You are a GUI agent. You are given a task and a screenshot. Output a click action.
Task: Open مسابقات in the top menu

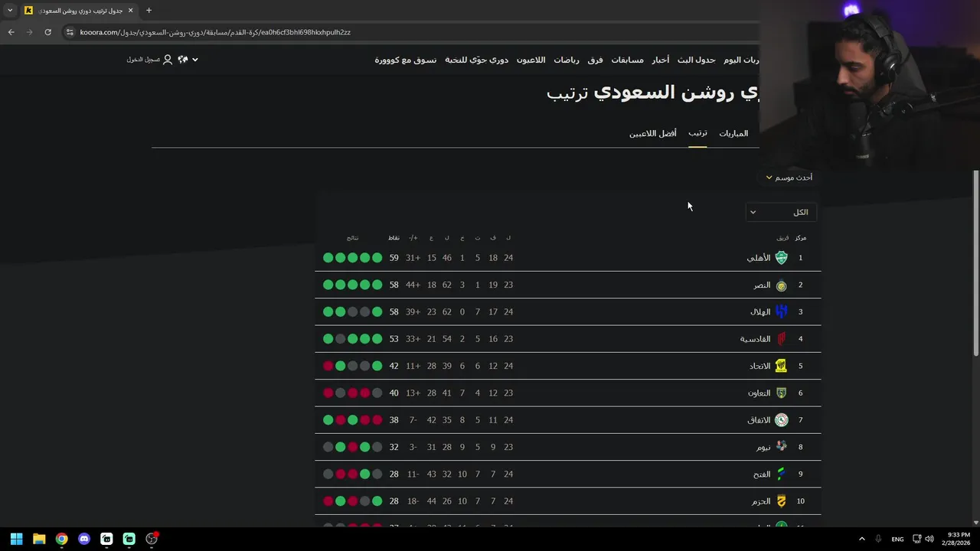pyautogui.click(x=627, y=60)
